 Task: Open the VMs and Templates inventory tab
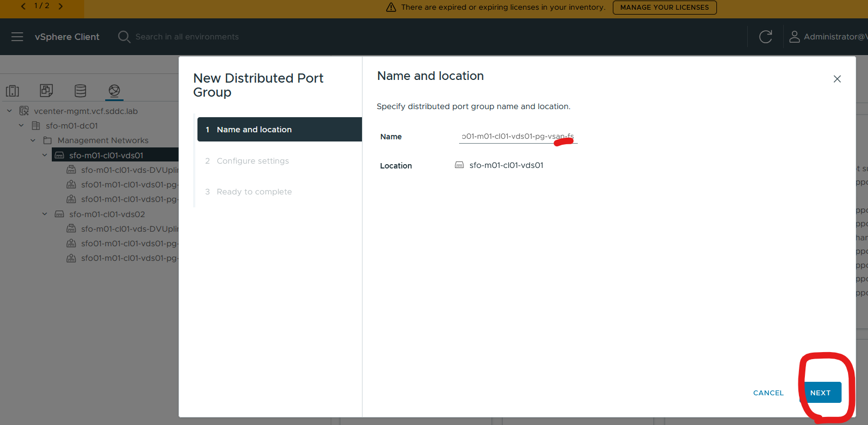pyautogui.click(x=46, y=91)
